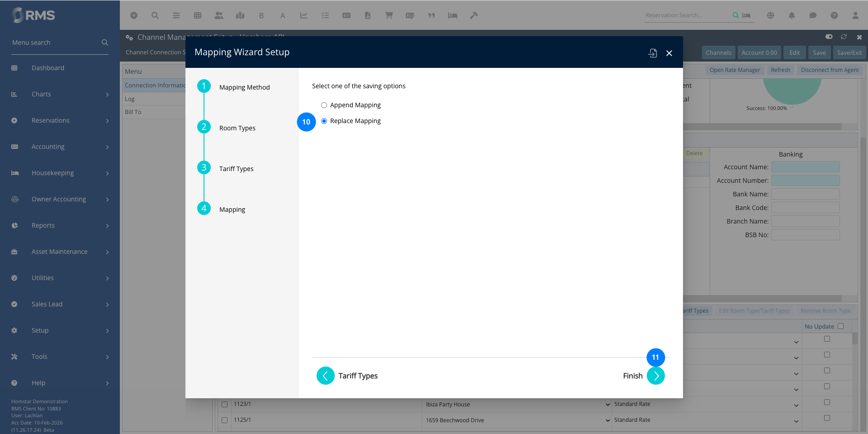The width and height of the screenshot is (868, 434).
Task: Open Standard Rate dropdown for 1125/1
Action: click(x=796, y=421)
